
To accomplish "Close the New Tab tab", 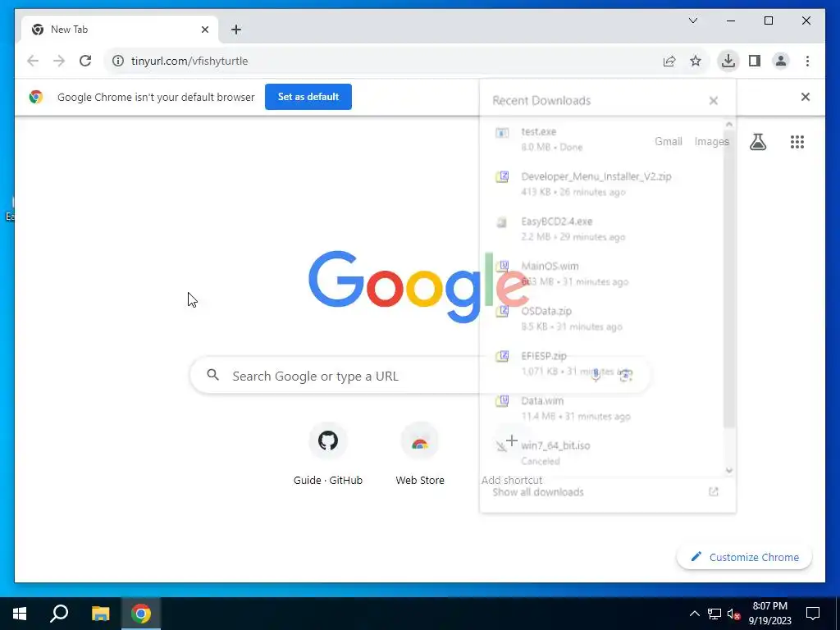I will coord(204,30).
